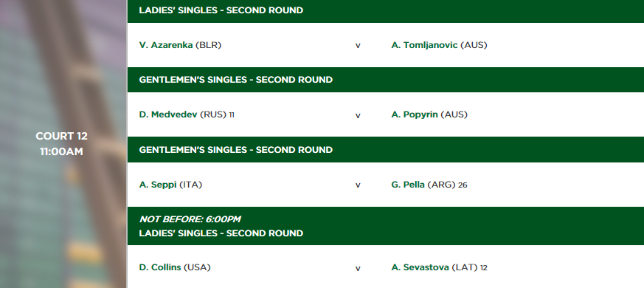Click the Court 12 label
The height and width of the screenshot is (288, 644).
62,136
